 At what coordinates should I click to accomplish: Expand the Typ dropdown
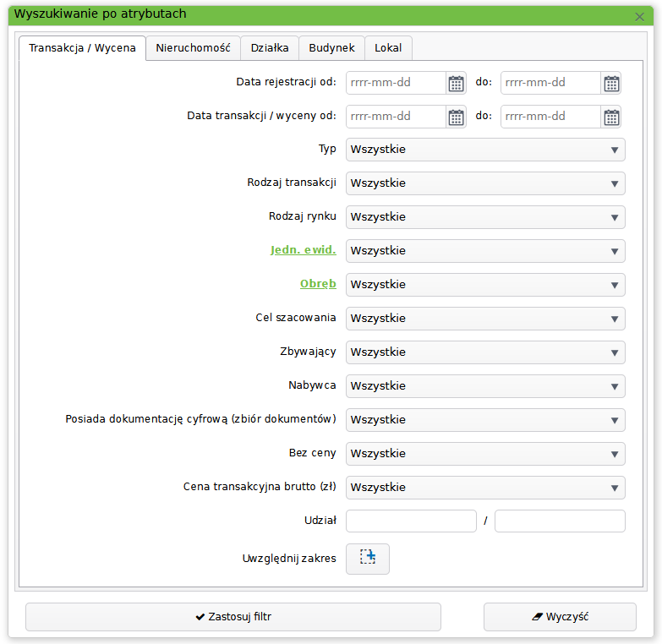pos(485,150)
